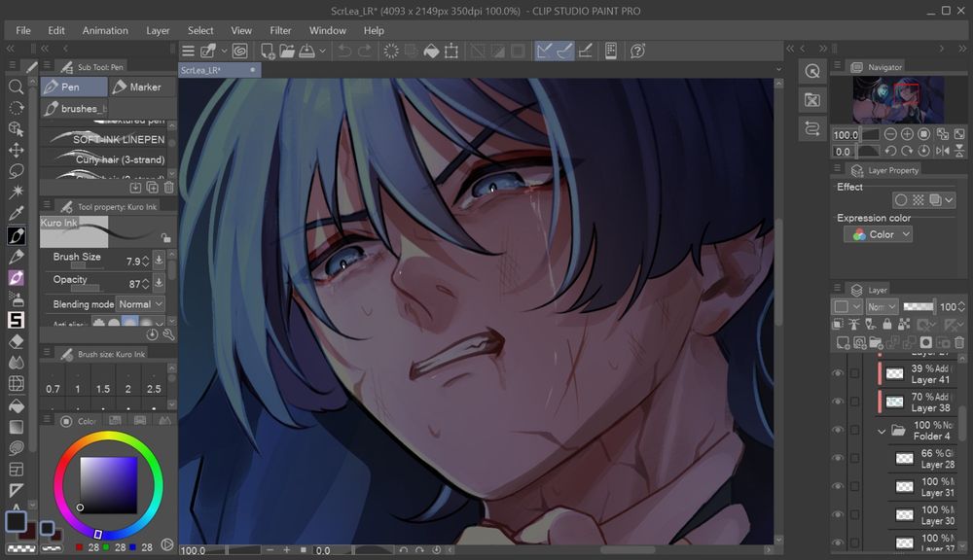Click the Clear sunburst icon in command bar
The height and width of the screenshot is (560, 973).
pos(391,51)
